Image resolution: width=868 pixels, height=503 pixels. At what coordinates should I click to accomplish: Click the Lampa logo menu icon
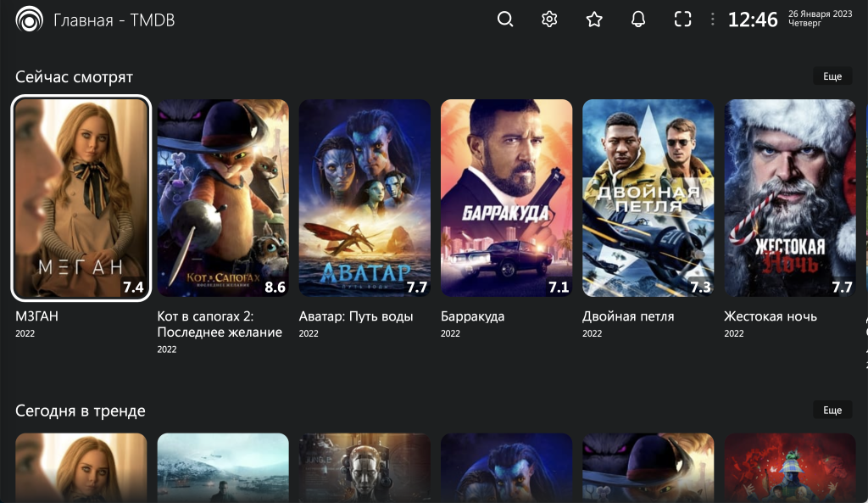point(29,20)
